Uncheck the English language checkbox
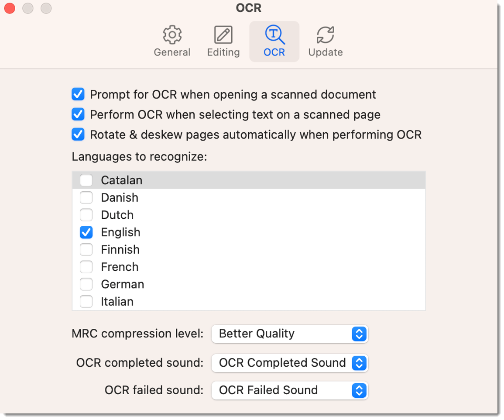This screenshot has width=504, height=420. 86,232
